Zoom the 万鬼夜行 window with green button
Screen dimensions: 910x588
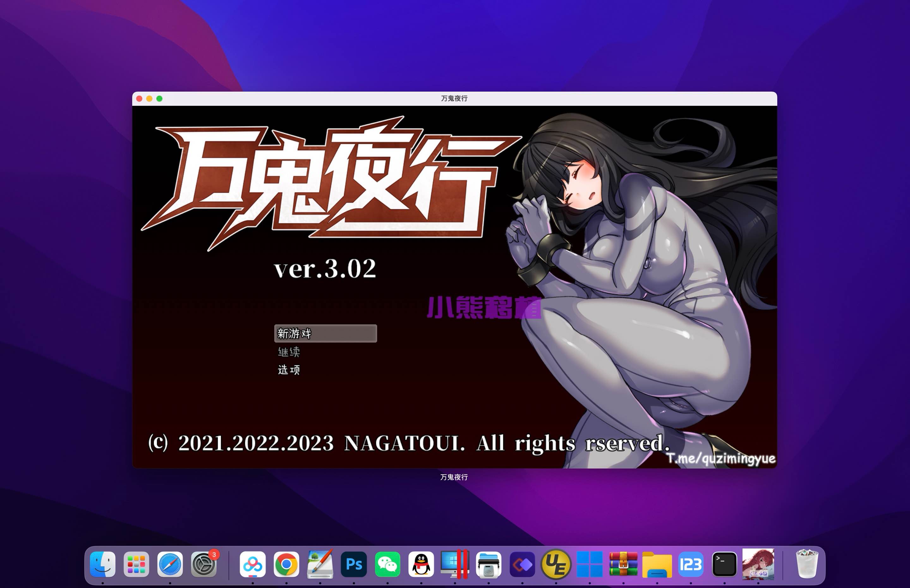[x=159, y=99]
